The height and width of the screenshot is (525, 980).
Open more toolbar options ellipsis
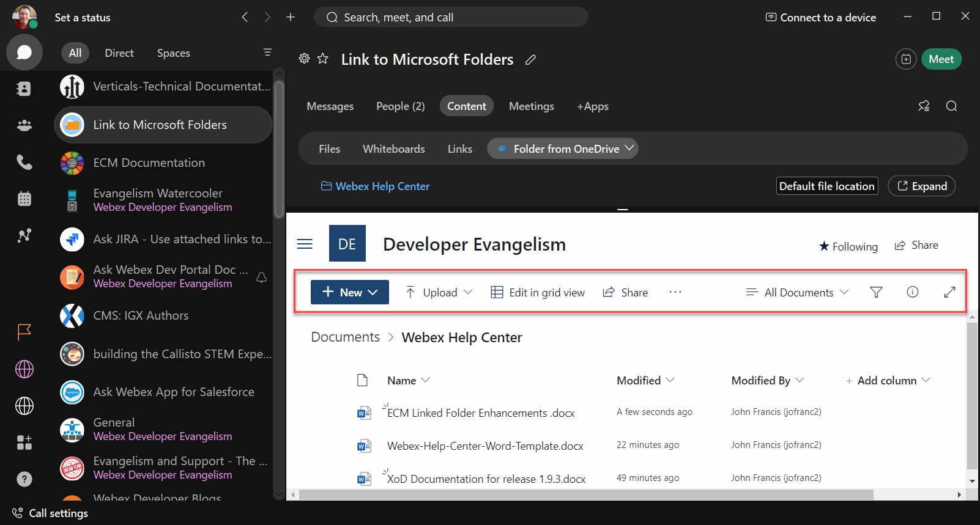coord(675,292)
